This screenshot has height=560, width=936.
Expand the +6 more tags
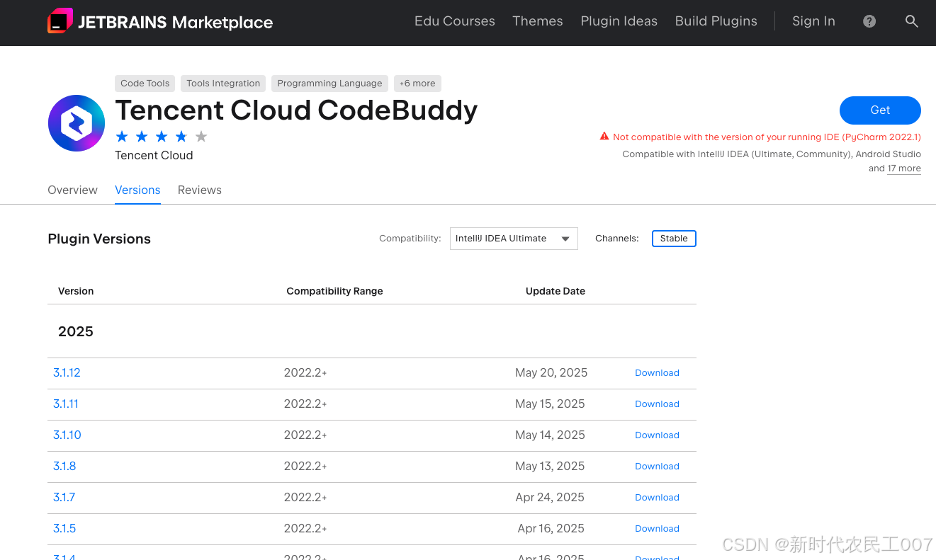pos(417,84)
